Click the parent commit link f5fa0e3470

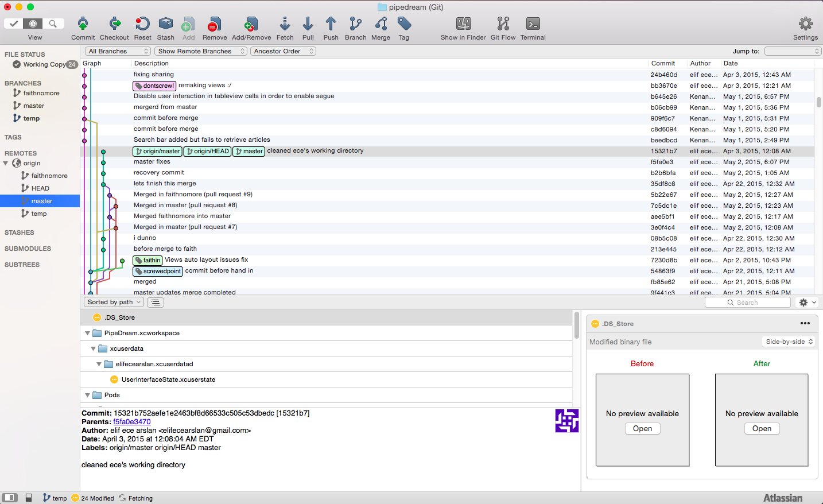(x=132, y=422)
